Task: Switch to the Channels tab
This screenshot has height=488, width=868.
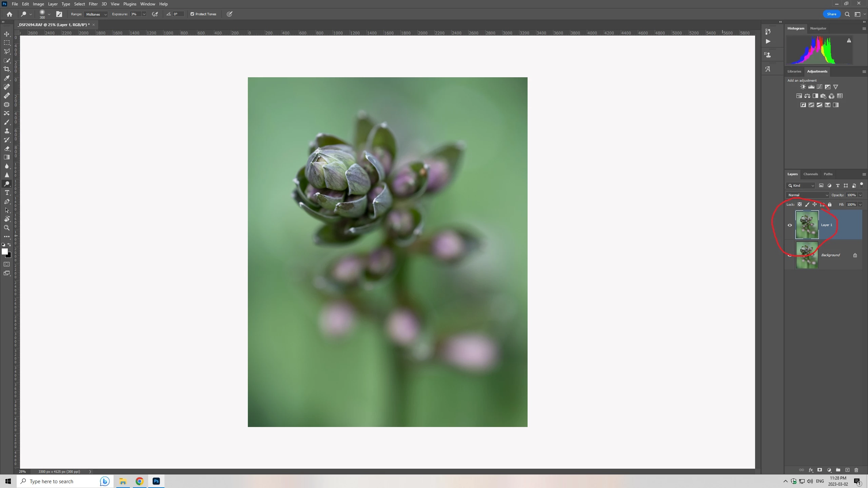Action: coord(810,174)
